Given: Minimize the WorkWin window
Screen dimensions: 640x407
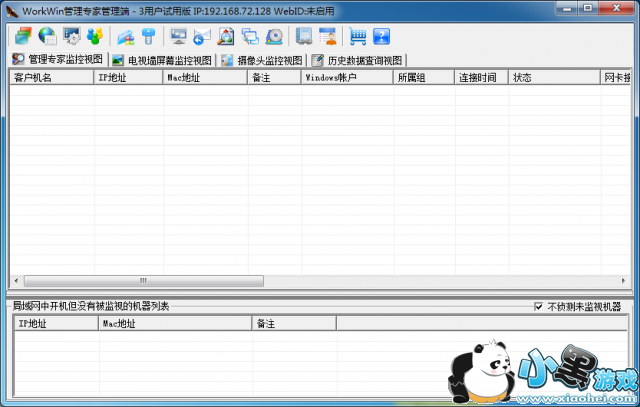Looking at the screenshot, I should point(567,8).
